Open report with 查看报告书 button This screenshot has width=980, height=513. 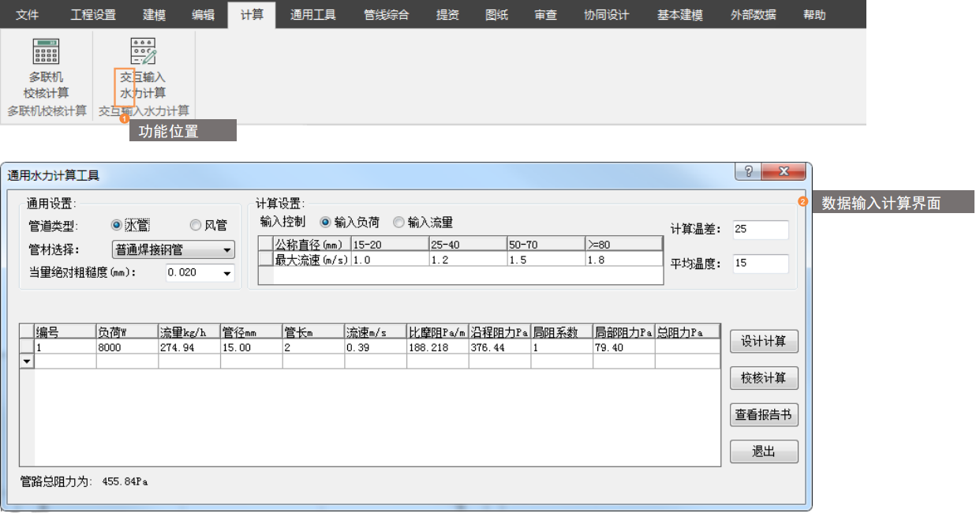[763, 415]
